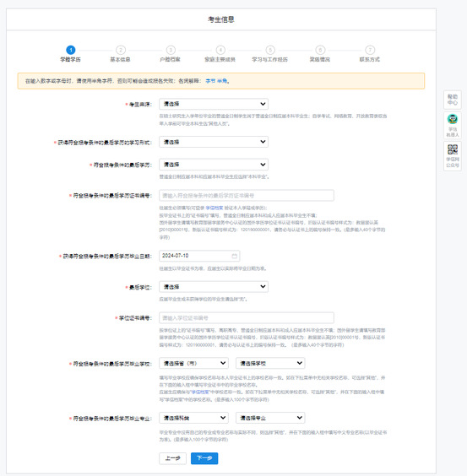Click the blue 下一步 next step button
Screen dimensions: 467x476
pyautogui.click(x=204, y=458)
